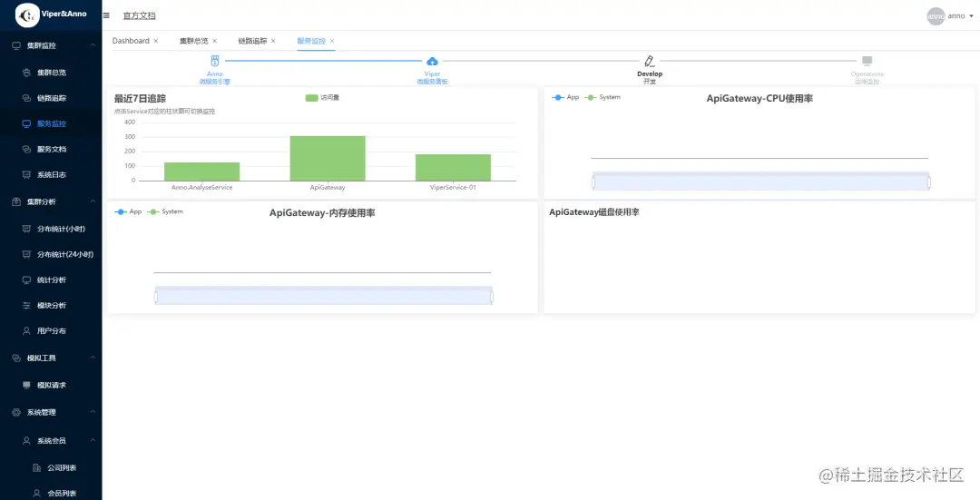Switch to the Dashboard tab
Image resolution: width=980 pixels, height=500 pixels.
(131, 41)
